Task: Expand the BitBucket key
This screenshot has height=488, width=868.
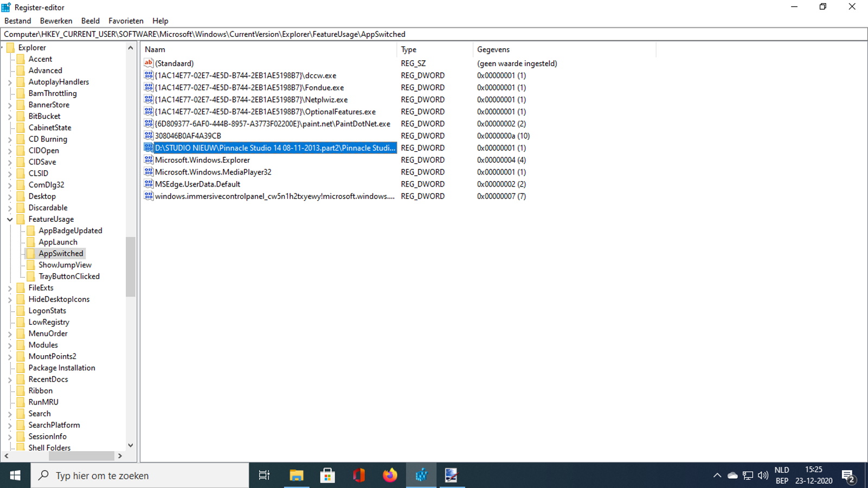Action: (x=10, y=117)
